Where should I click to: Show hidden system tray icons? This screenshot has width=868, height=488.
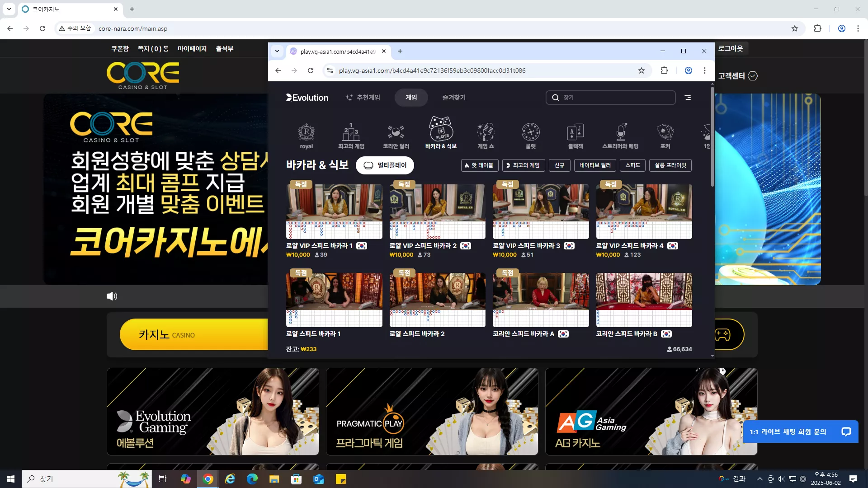coord(759,479)
